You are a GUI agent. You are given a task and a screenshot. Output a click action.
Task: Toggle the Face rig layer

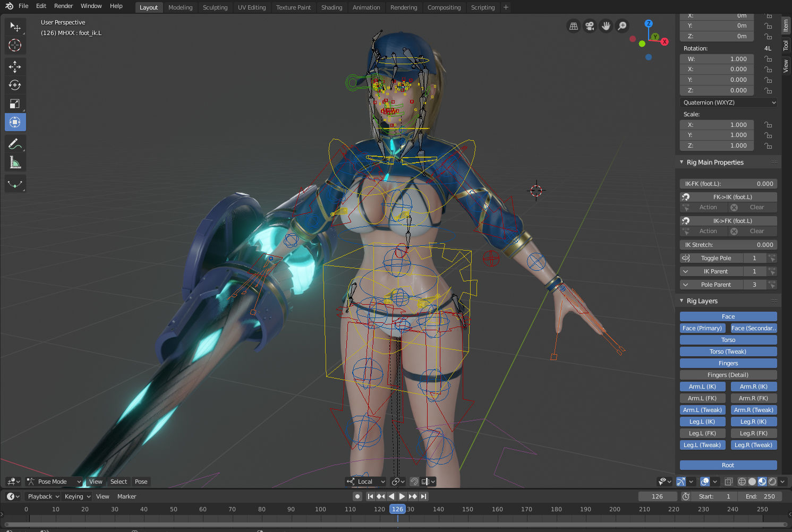(728, 316)
